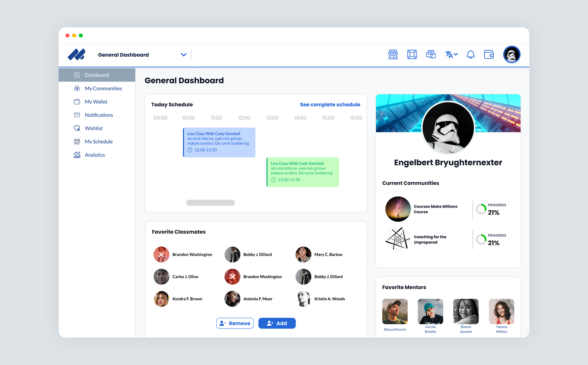The image size is (588, 365).
Task: Open the blue Live Class 12:00 event
Action: (x=219, y=143)
